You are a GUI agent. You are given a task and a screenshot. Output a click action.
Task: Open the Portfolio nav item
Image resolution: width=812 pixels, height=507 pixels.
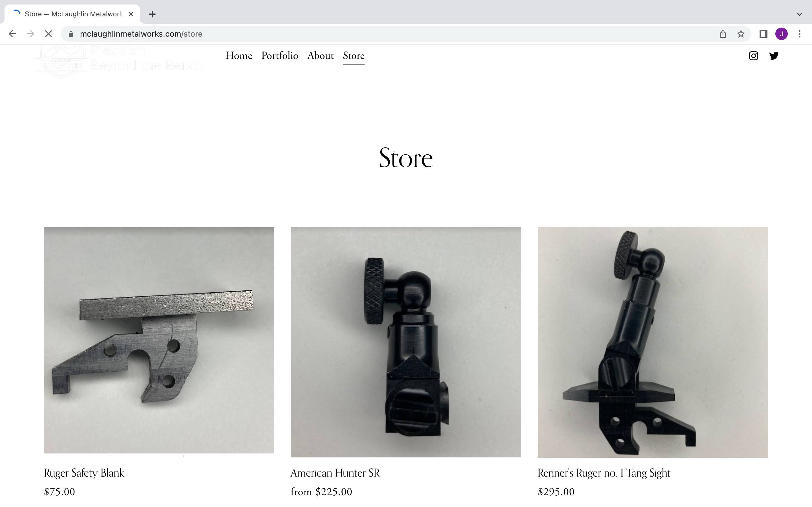click(x=280, y=56)
